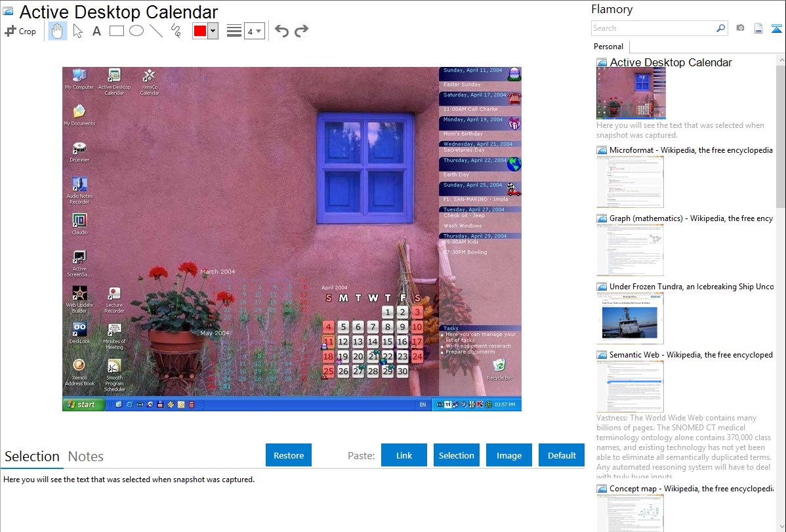
Task: Open the Selection tab
Action: (x=32, y=457)
